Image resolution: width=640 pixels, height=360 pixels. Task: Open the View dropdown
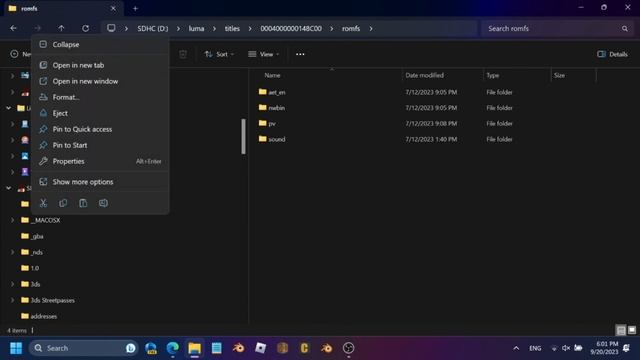[x=264, y=54]
